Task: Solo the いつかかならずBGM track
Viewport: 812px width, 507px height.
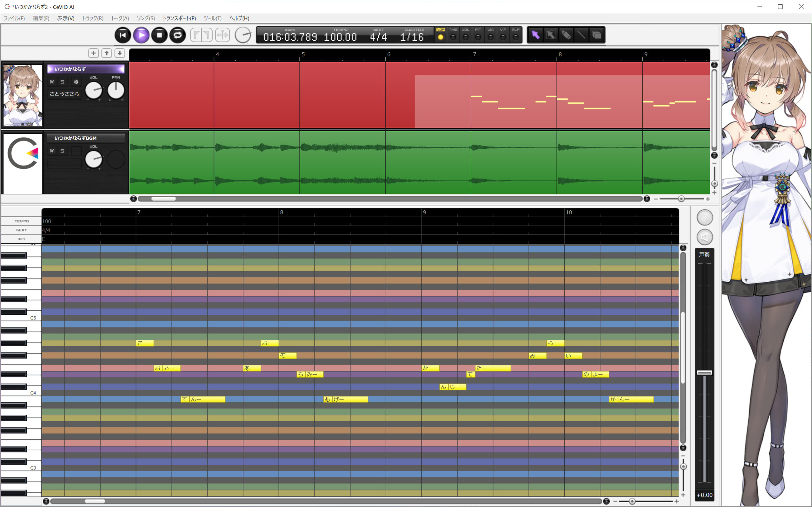Action: (x=62, y=151)
